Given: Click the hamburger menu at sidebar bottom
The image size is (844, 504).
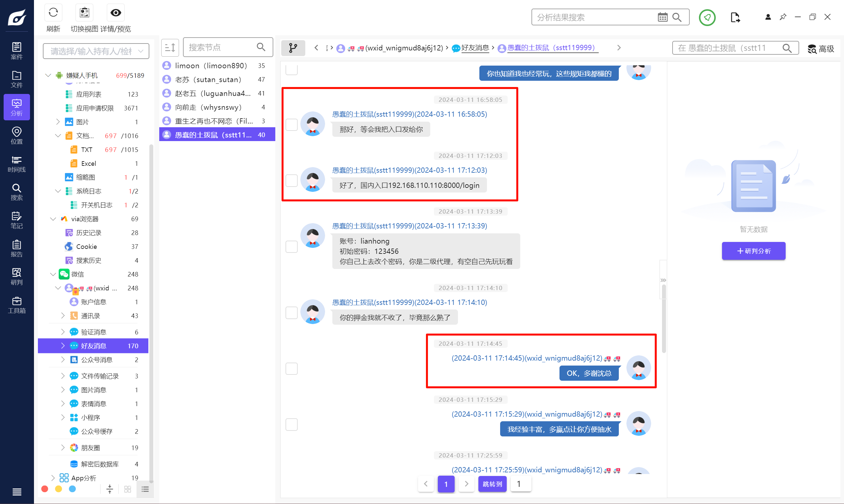Looking at the screenshot, I should click(16, 492).
